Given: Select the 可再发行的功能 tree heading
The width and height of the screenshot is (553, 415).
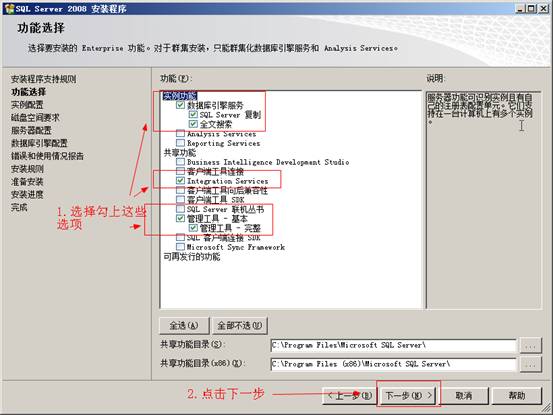Looking at the screenshot, I should click(192, 256).
